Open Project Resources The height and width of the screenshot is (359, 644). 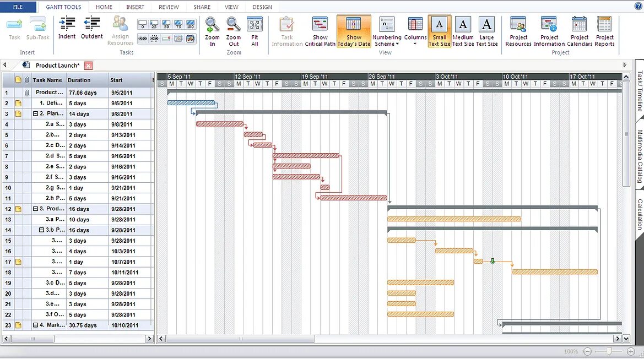(x=518, y=31)
